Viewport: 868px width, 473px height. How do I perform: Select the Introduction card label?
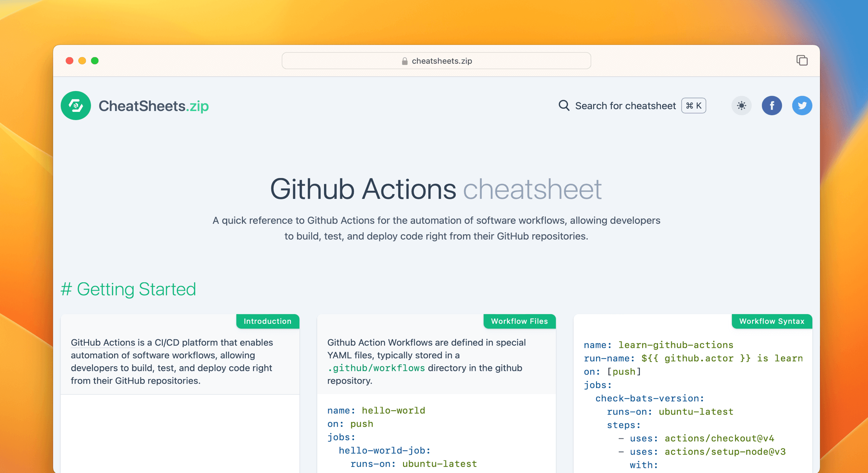coord(267,321)
